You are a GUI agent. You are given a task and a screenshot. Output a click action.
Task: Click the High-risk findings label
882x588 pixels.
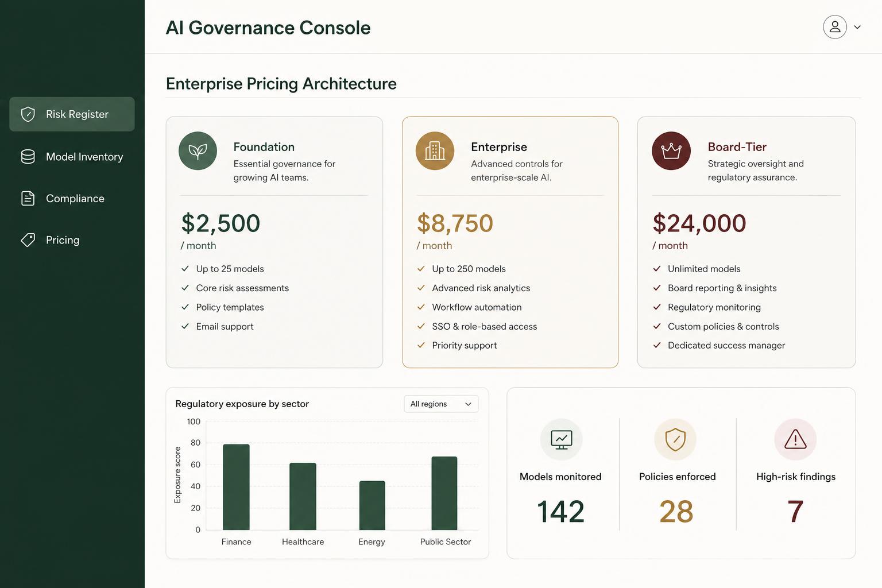(x=796, y=477)
